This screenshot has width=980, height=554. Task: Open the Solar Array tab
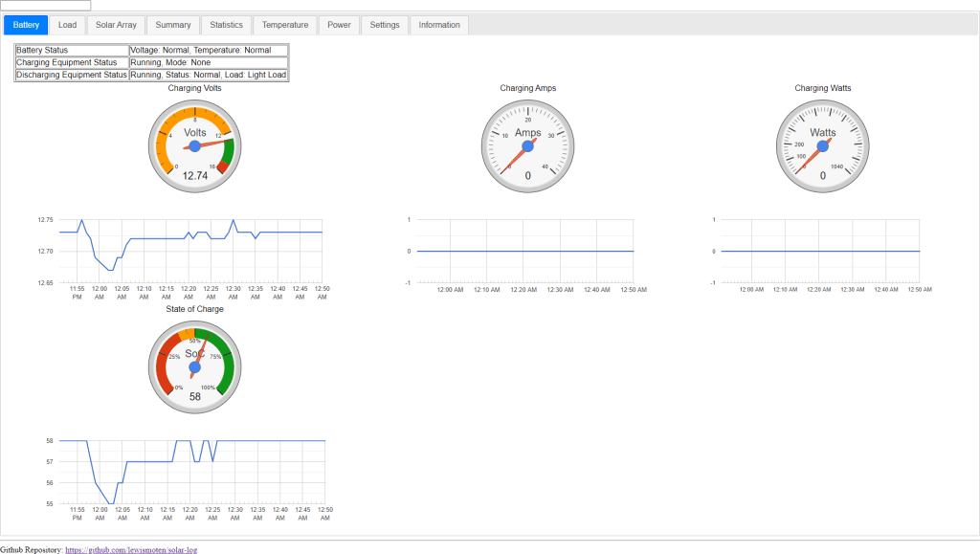coord(116,25)
